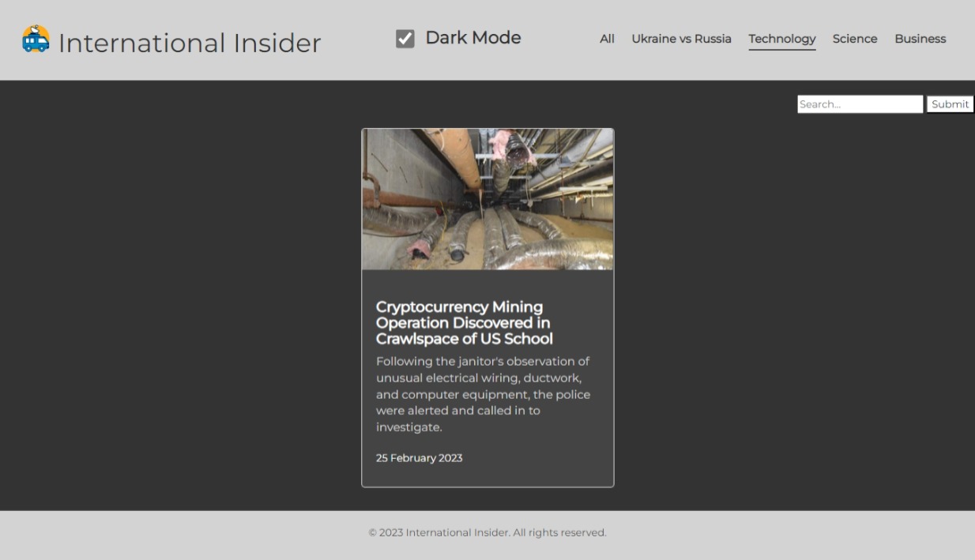Click the date 25 February 2023

[419, 458]
